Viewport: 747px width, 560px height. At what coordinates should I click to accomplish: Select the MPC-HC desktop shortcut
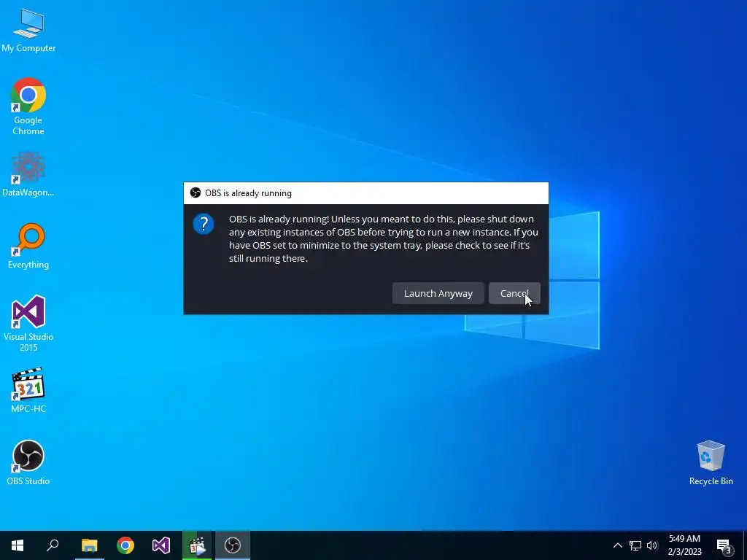28,390
